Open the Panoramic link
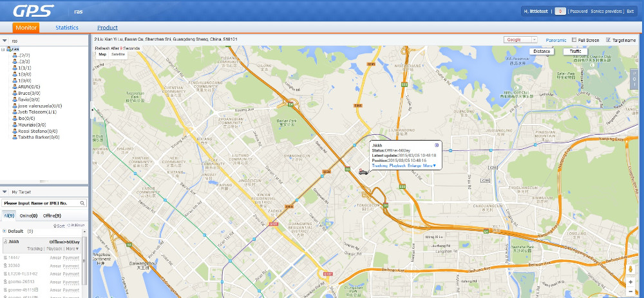The image size is (644, 298). click(555, 40)
